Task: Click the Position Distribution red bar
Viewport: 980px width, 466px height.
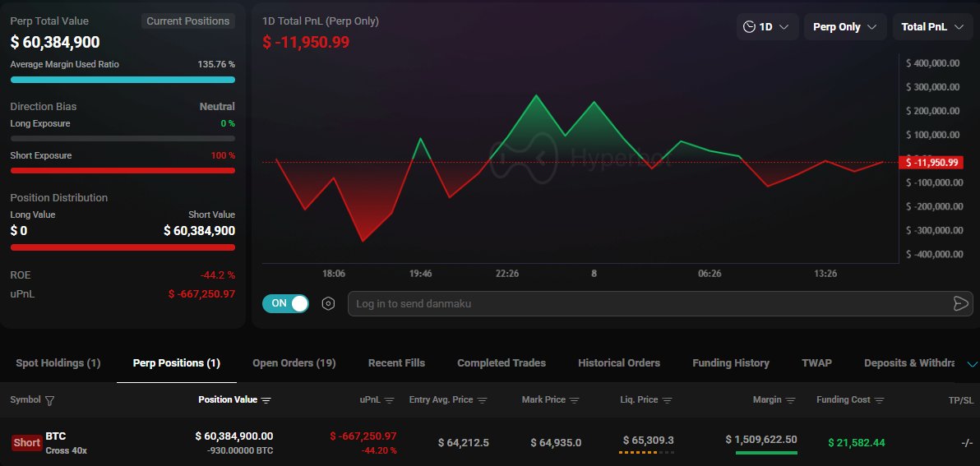Action: click(122, 247)
